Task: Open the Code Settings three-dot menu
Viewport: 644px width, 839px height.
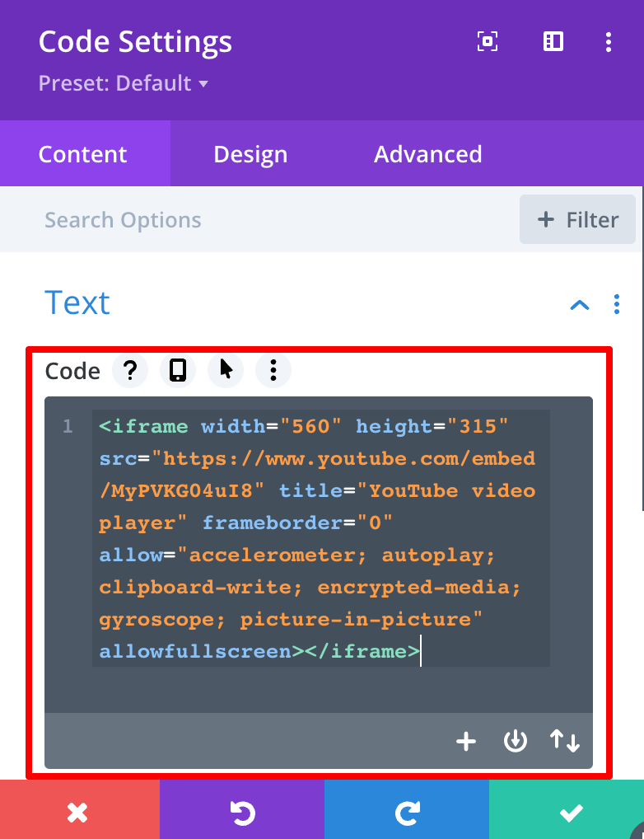Action: click(x=608, y=42)
